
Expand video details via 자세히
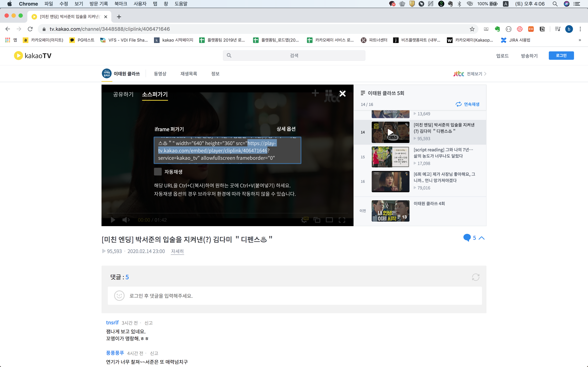pos(177,251)
